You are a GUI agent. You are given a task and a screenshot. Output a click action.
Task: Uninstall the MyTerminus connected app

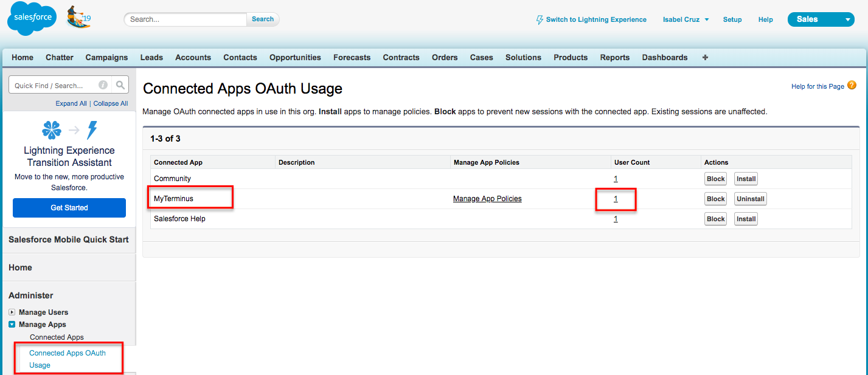tap(750, 199)
